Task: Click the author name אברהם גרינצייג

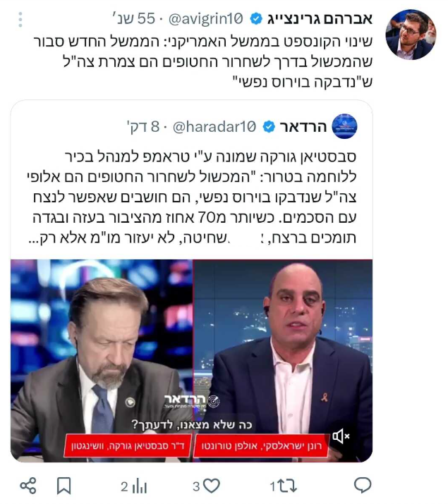Action: pyautogui.click(x=320, y=19)
